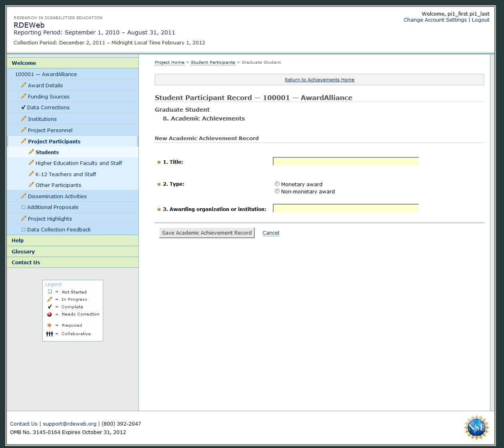Open the 100001 — AwardAlliance project node
The width and height of the screenshot is (504, 448).
[46, 74]
